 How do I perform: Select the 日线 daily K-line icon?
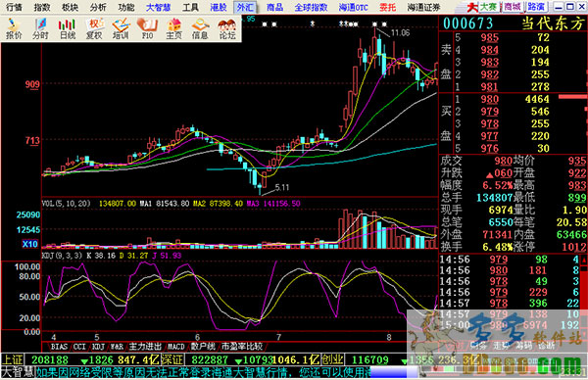tap(67, 28)
